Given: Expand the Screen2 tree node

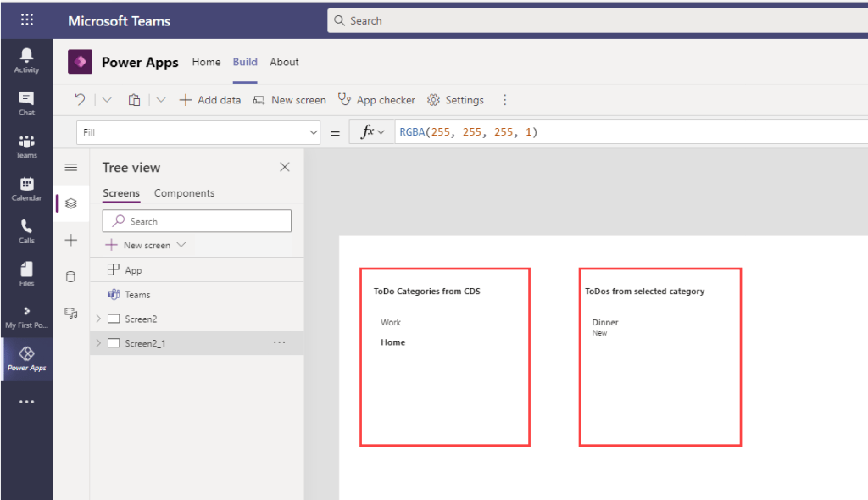Looking at the screenshot, I should coord(98,319).
